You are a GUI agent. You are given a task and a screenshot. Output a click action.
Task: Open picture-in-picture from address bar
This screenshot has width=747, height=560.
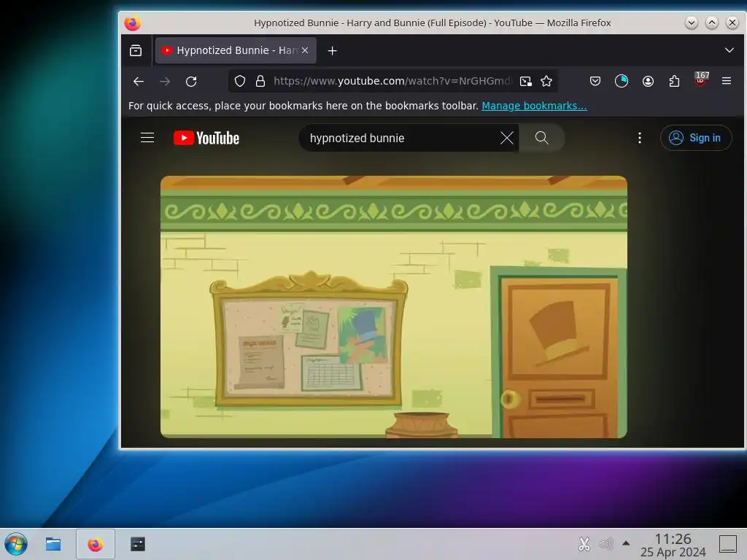click(x=525, y=81)
